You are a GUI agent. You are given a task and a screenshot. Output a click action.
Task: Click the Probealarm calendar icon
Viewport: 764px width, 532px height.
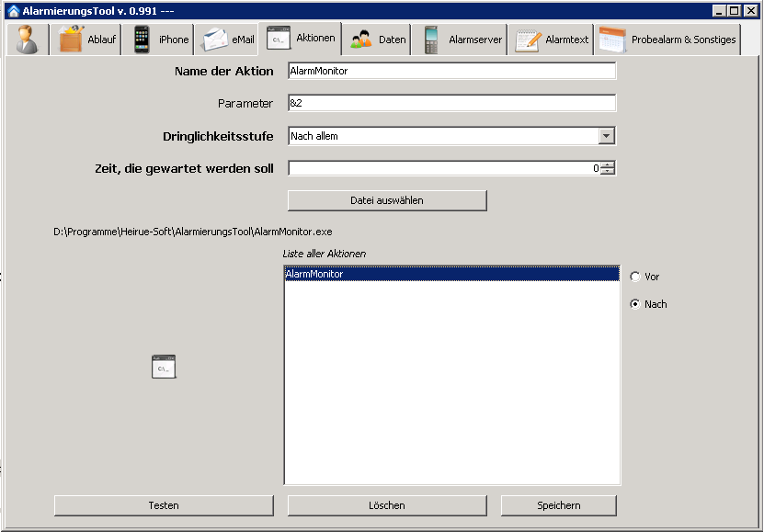click(x=612, y=40)
